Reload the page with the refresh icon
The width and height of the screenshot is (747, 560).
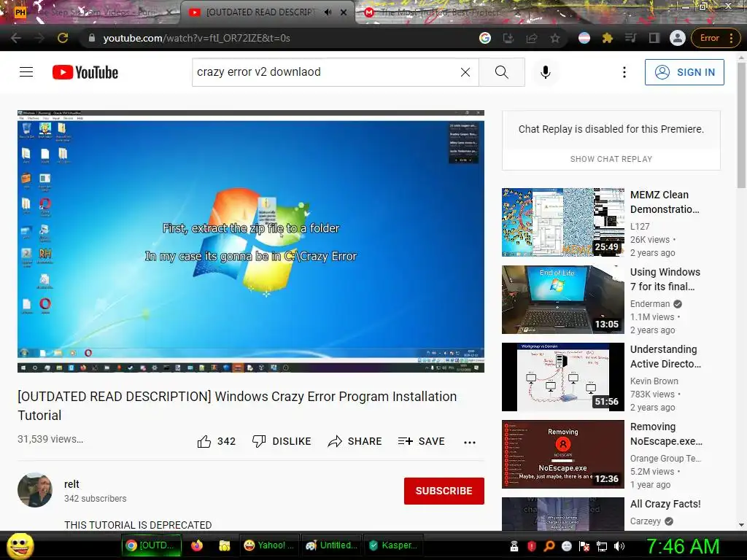pyautogui.click(x=63, y=38)
